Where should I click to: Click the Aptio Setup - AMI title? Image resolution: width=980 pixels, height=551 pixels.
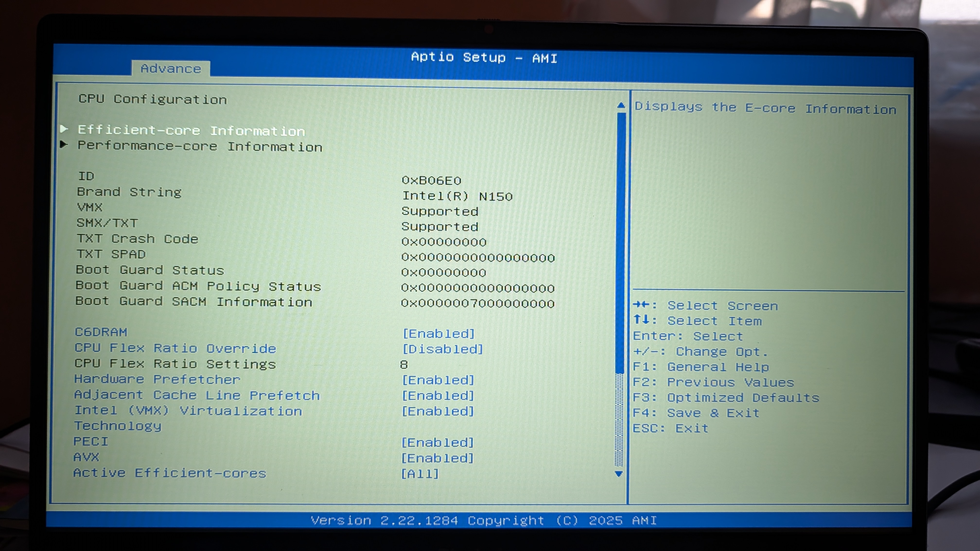(x=484, y=58)
